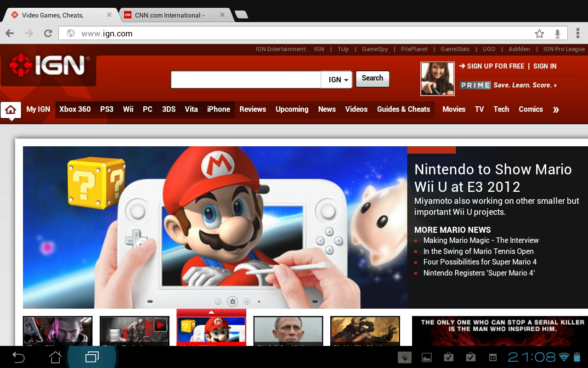
Task: Tap the Android home button
Action: pyautogui.click(x=55, y=357)
